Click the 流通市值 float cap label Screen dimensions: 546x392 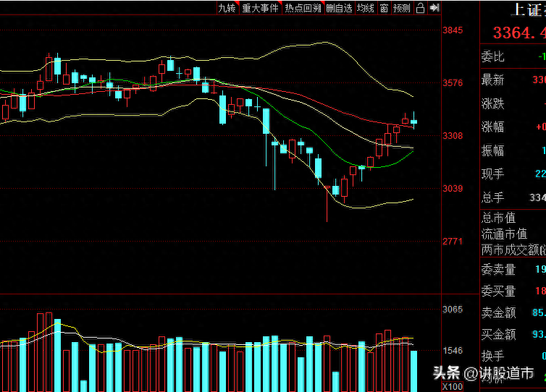[504, 234]
